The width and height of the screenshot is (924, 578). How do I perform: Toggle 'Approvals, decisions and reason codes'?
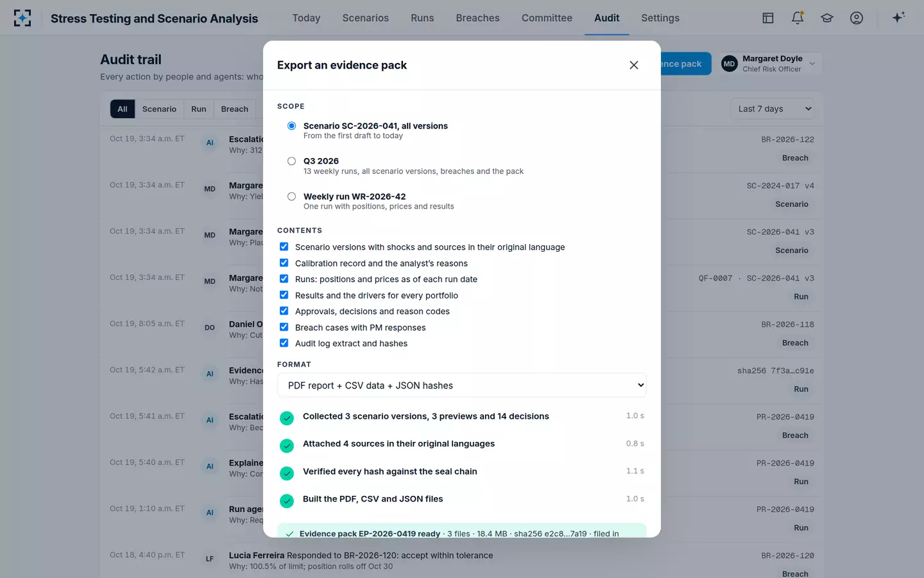click(284, 311)
